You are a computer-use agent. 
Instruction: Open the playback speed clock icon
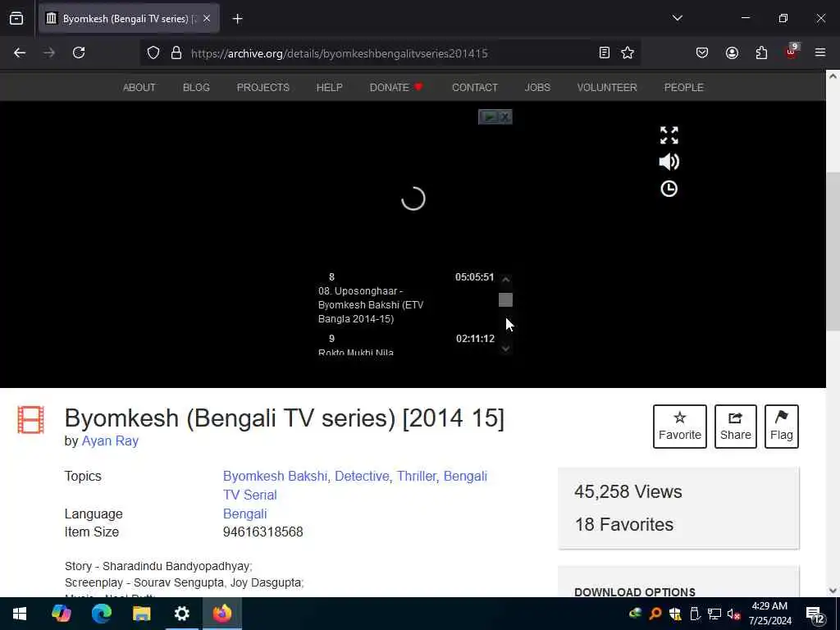(669, 189)
